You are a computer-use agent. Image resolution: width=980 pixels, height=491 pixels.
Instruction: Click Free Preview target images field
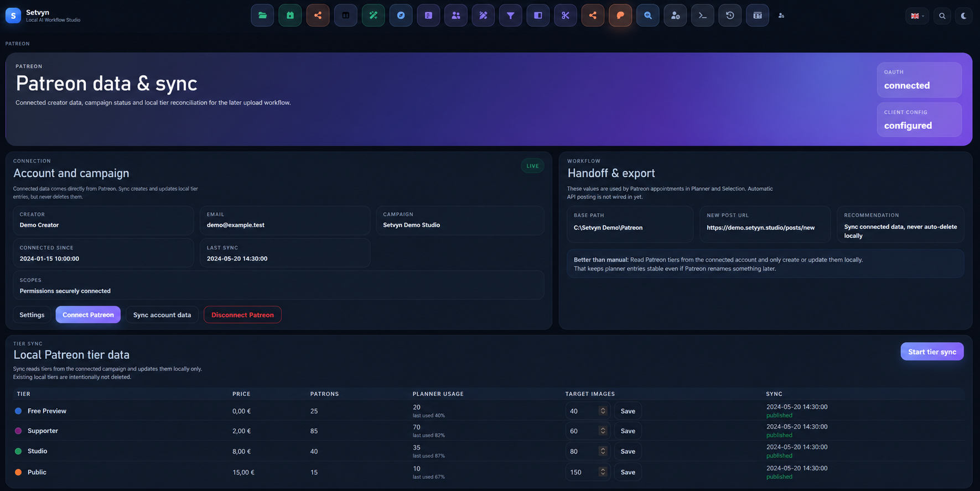[588, 411]
